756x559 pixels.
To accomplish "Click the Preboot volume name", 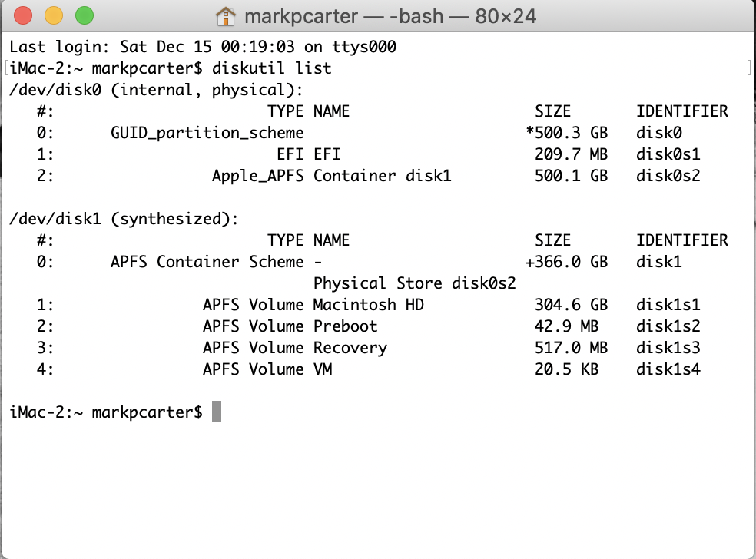I will point(345,326).
